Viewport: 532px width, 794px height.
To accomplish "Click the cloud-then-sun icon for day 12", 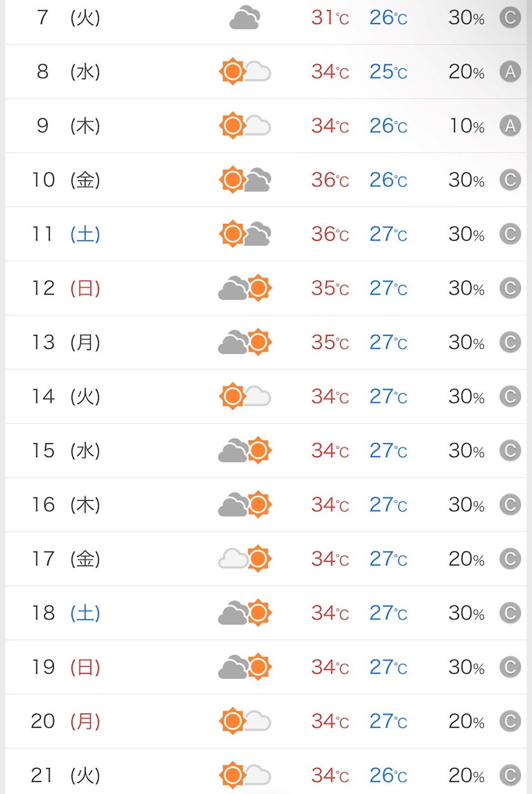I will (x=244, y=288).
